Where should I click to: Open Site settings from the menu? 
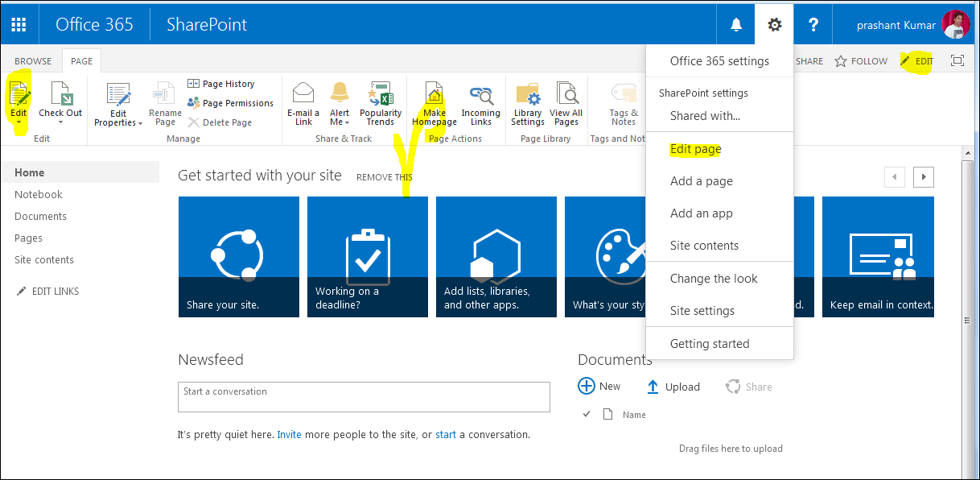click(x=702, y=311)
